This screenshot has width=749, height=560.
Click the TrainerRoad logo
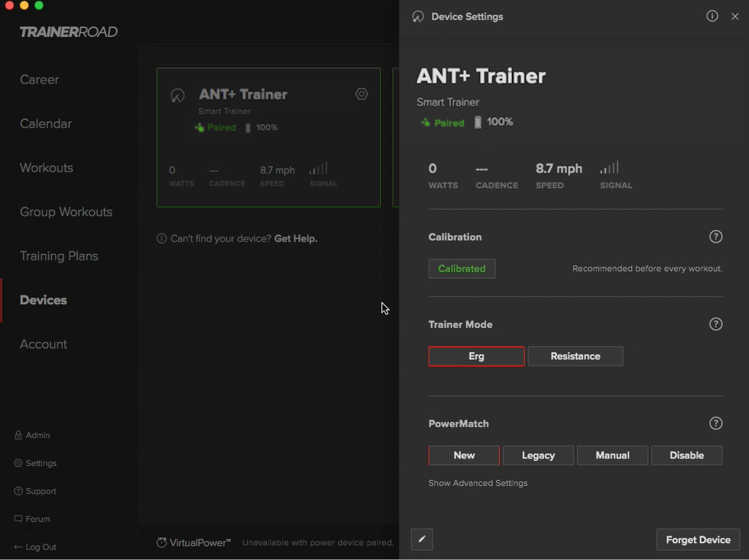click(x=68, y=32)
